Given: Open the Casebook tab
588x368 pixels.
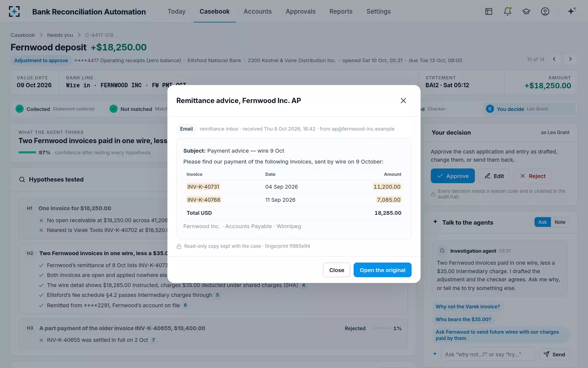Looking at the screenshot, I should click(214, 11).
